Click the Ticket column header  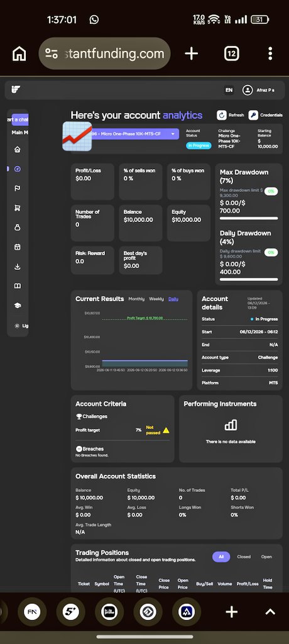coord(84,584)
